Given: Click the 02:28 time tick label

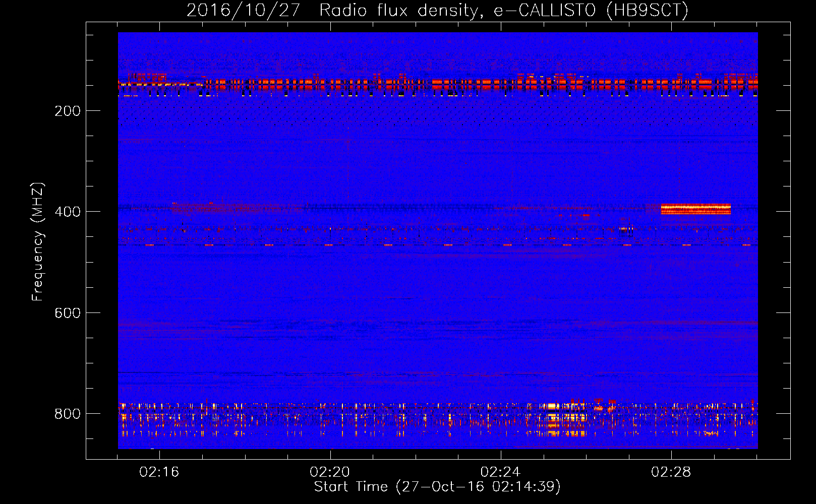Looking at the screenshot, I should (671, 472).
